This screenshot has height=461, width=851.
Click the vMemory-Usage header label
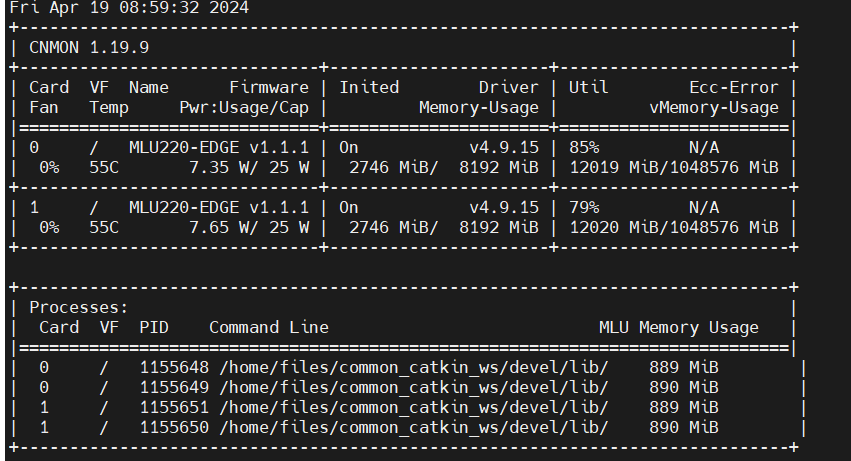(714, 108)
